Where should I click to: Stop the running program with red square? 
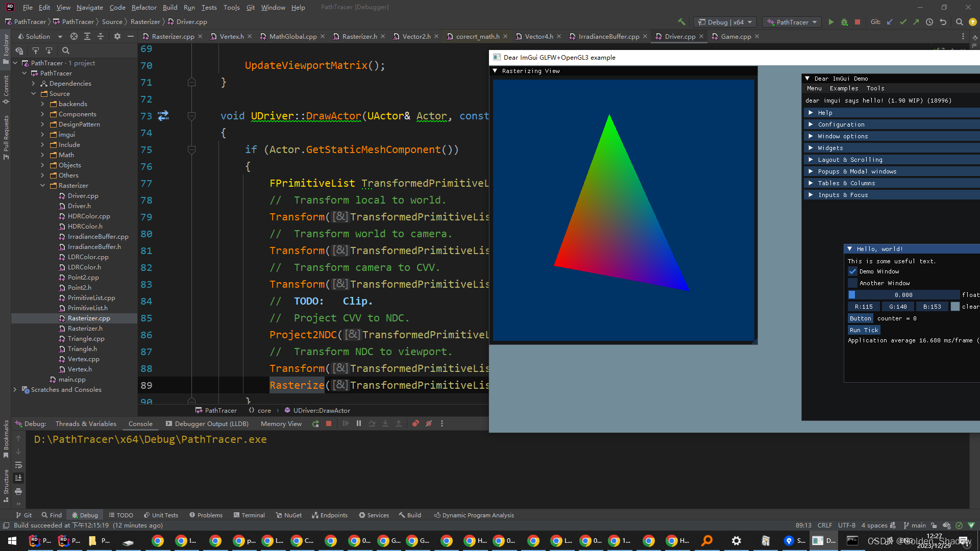(x=857, y=22)
